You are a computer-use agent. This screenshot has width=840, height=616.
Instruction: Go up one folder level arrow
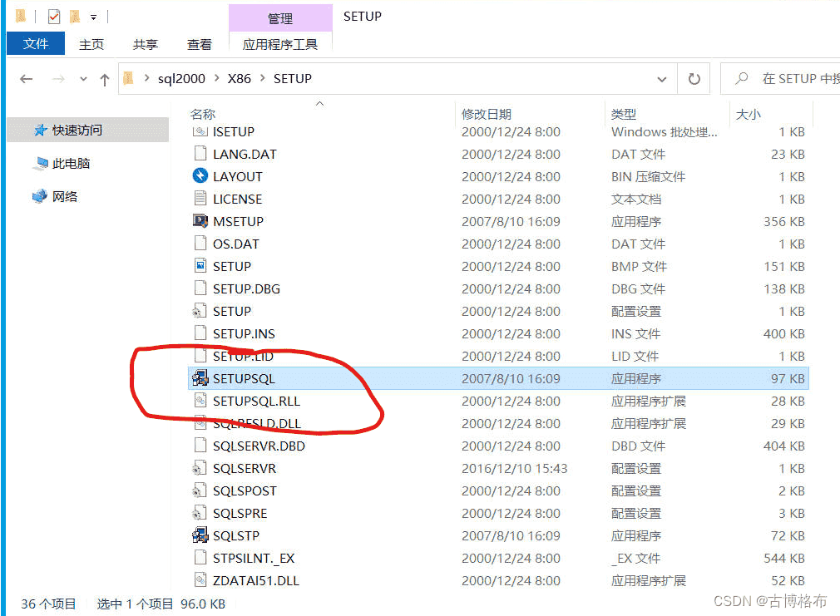[x=105, y=80]
